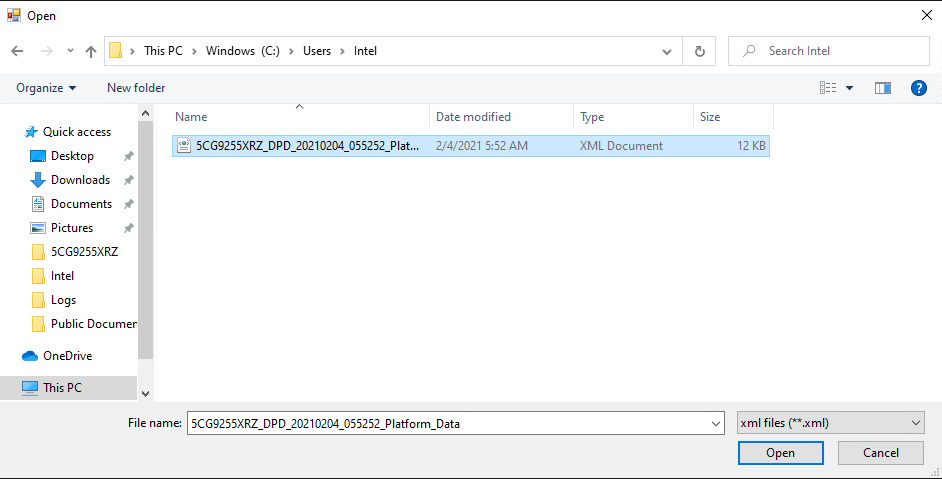The height and width of the screenshot is (479, 942).
Task: Expand chevron after 'This PC' in path
Action: tap(194, 51)
